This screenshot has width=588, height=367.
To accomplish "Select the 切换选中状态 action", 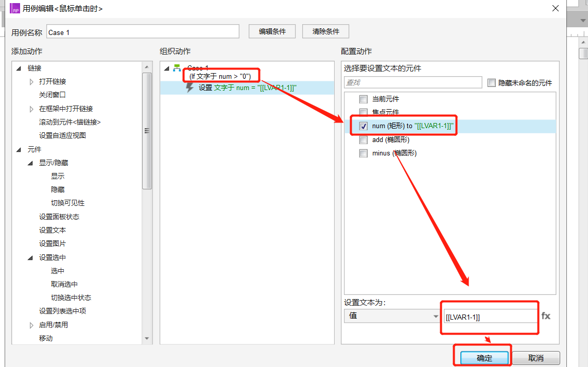I will coord(71,298).
